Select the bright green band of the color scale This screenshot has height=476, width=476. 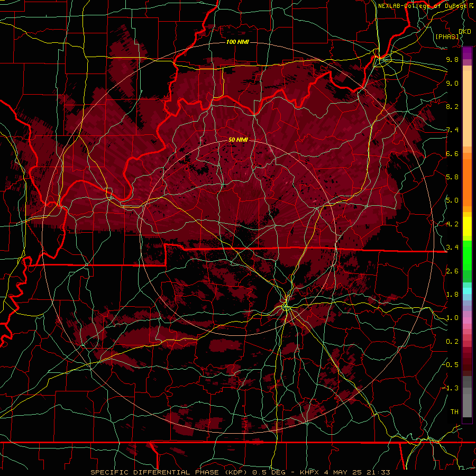467,255
